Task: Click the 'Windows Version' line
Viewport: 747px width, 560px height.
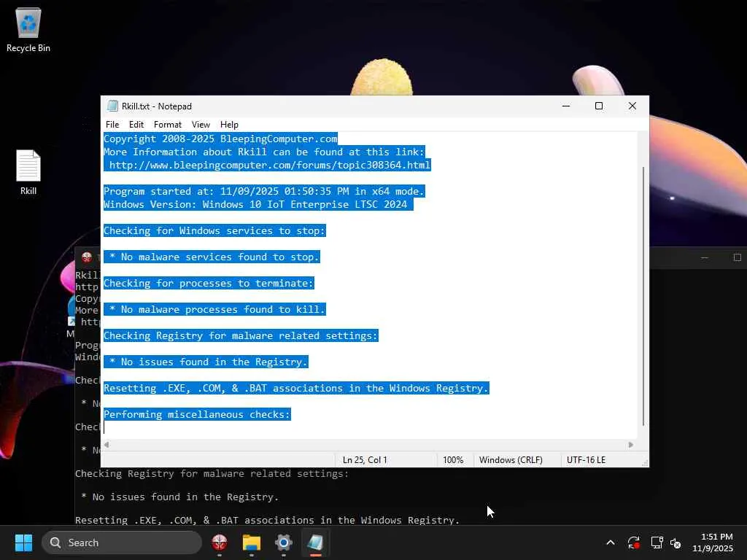Action: (258, 204)
